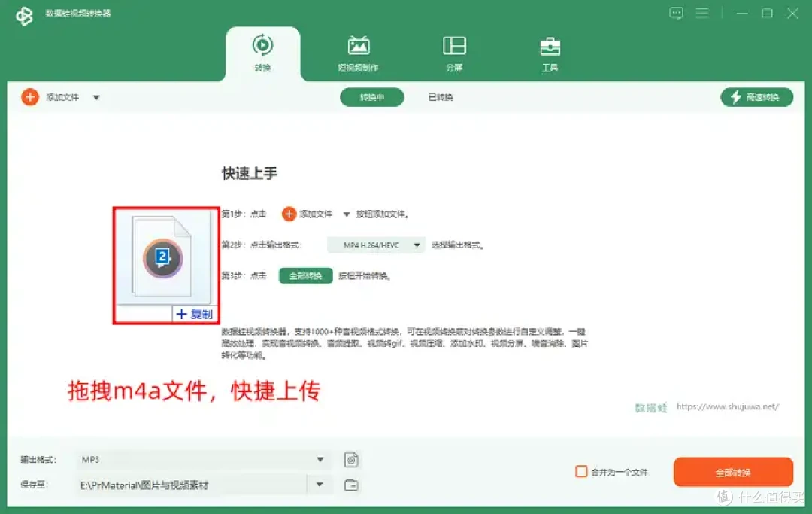Expand the quick-start 添加文件 dropdown arrow
The width and height of the screenshot is (812, 514).
click(x=347, y=214)
